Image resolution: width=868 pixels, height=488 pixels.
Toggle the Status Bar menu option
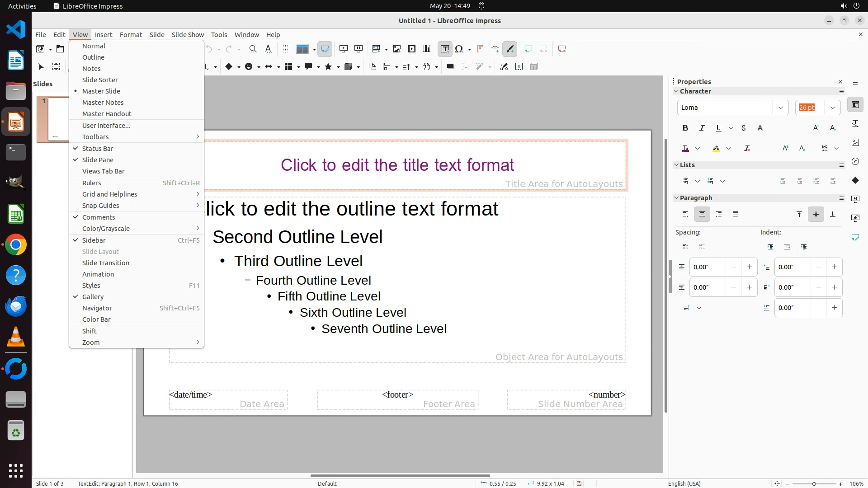click(x=98, y=149)
